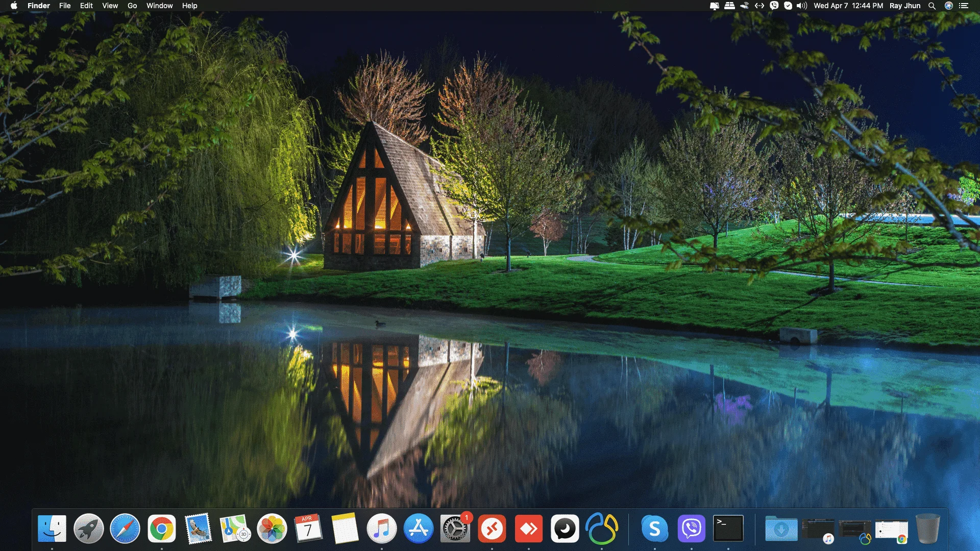This screenshot has height=551, width=980.
Task: Launch iTunes music app
Action: [x=382, y=529]
